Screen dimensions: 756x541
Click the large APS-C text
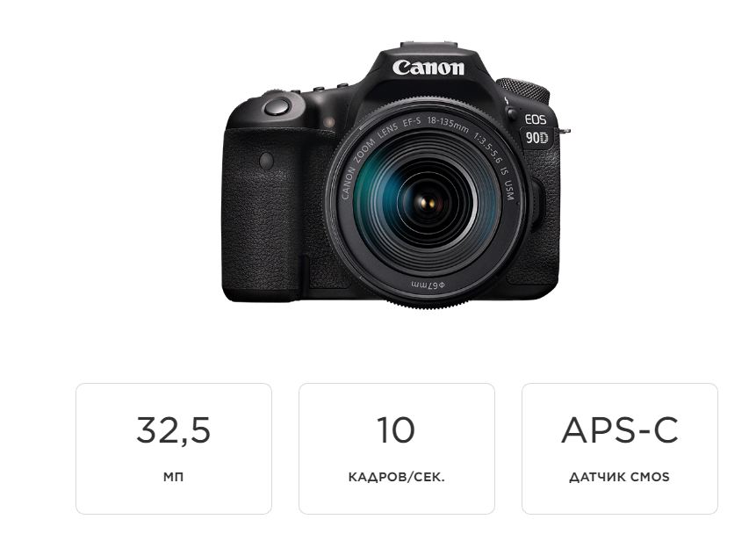(x=620, y=430)
